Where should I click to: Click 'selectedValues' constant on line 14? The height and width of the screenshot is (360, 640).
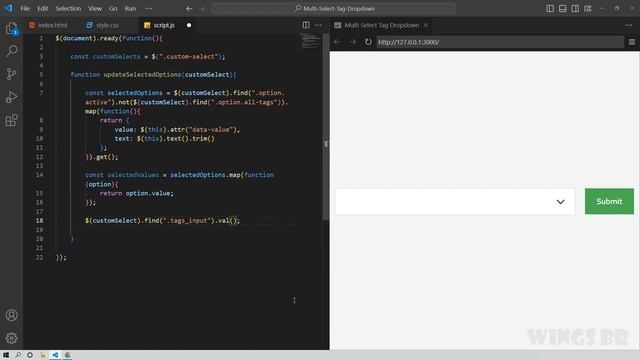133,175
